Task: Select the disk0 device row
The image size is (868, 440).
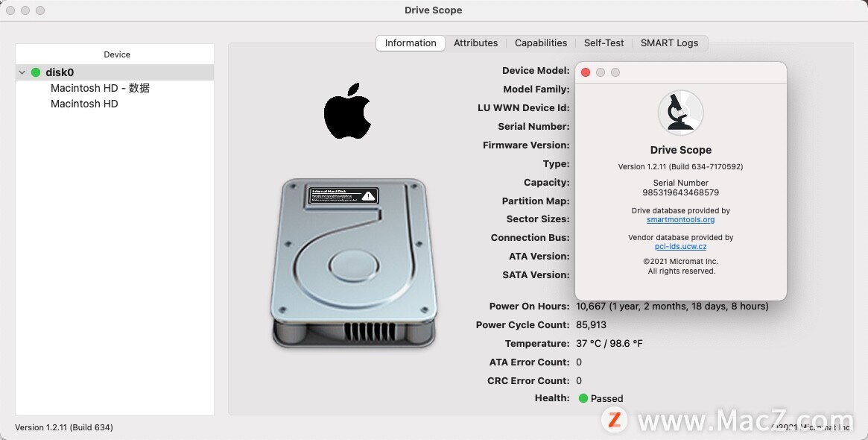Action: coord(115,72)
